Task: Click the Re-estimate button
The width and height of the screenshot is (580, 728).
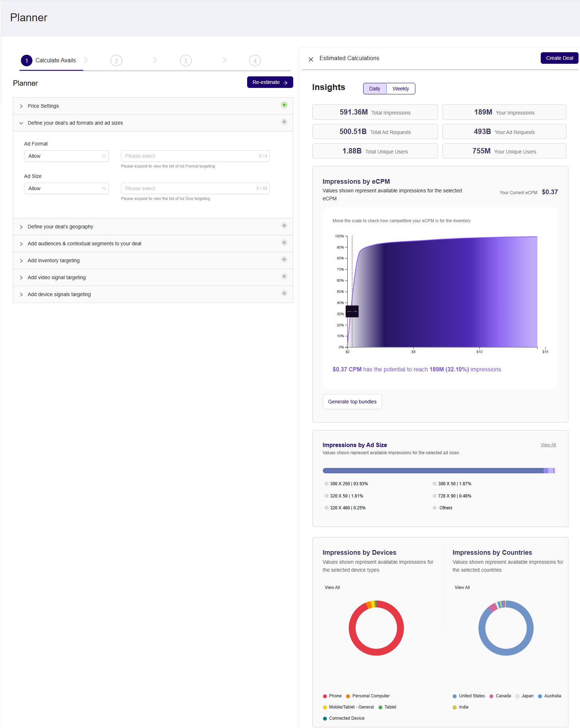Action: click(270, 82)
